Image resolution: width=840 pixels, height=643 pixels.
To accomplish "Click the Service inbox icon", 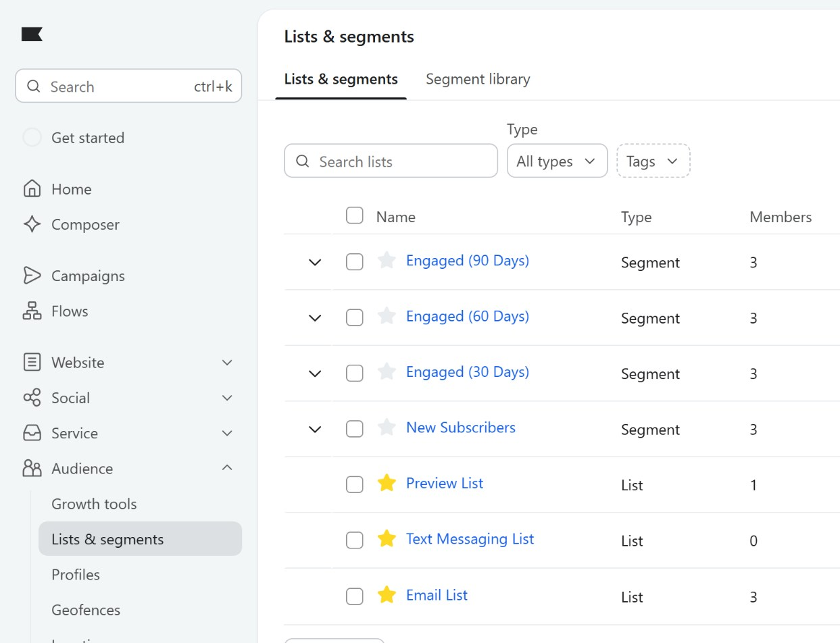I will [x=32, y=433].
